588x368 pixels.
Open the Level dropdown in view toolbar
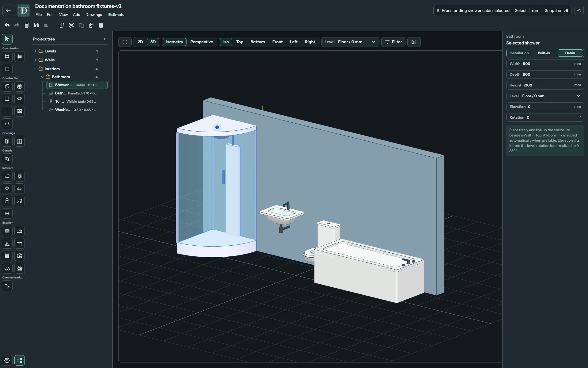(x=350, y=42)
